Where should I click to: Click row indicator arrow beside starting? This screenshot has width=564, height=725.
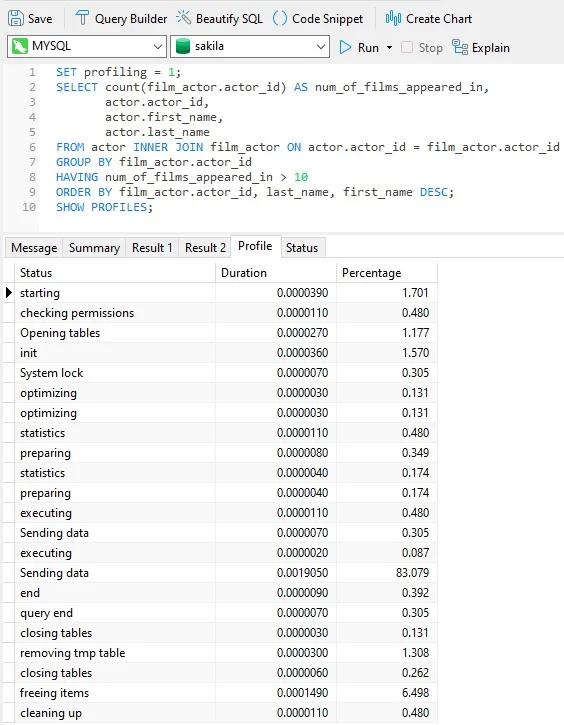pos(8,293)
